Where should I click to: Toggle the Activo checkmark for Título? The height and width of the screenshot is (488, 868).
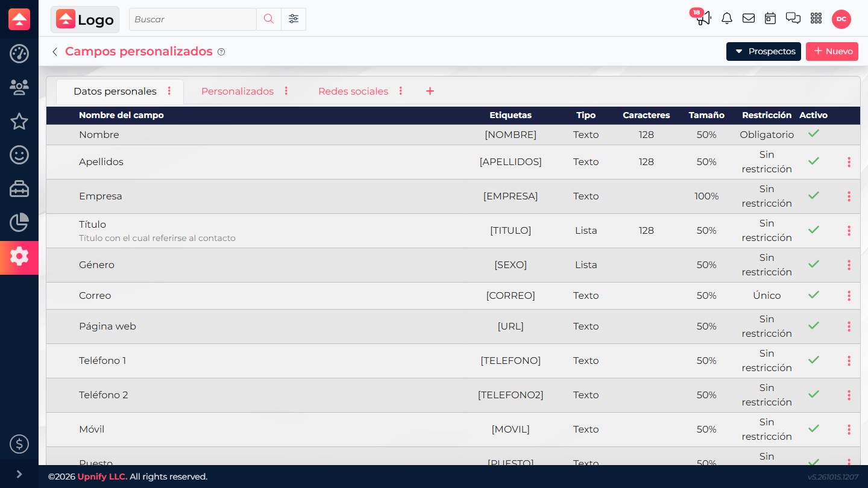[814, 230]
